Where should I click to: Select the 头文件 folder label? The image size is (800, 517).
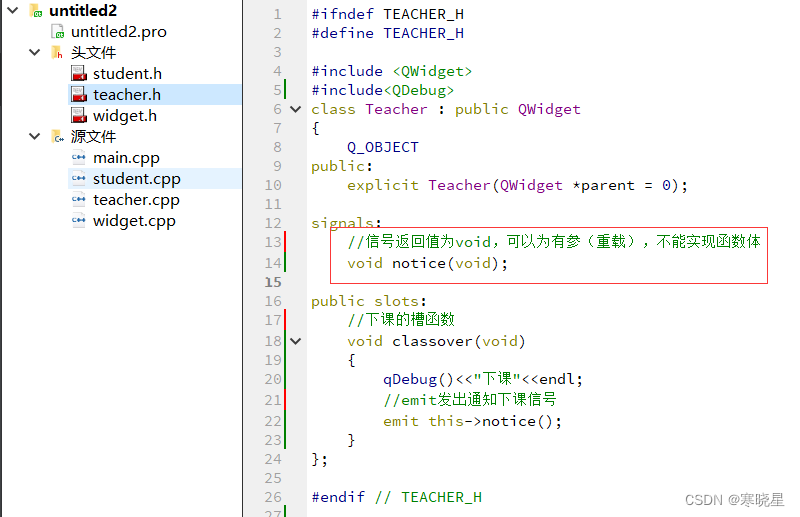93,52
